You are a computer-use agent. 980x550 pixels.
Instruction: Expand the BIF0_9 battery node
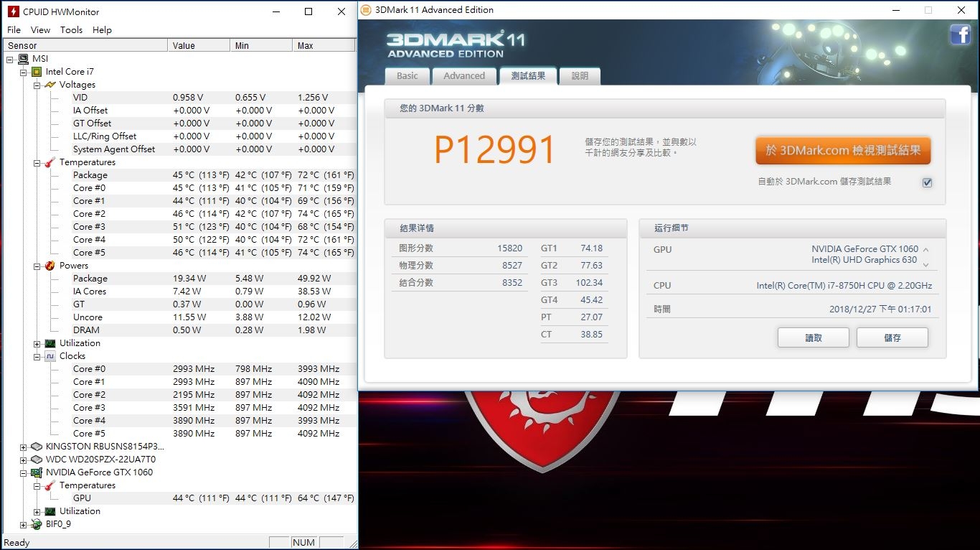[24, 524]
